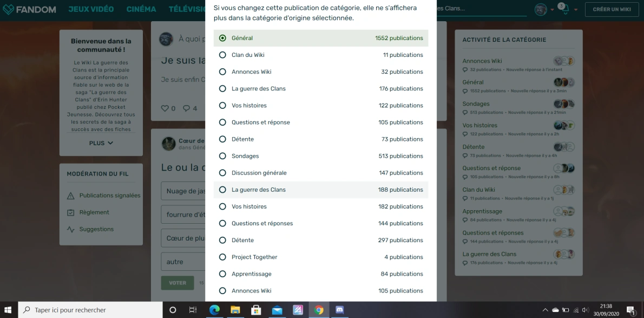Click the CRÉER UN WIKI button
This screenshot has width=644, height=318.
pos(612,9)
